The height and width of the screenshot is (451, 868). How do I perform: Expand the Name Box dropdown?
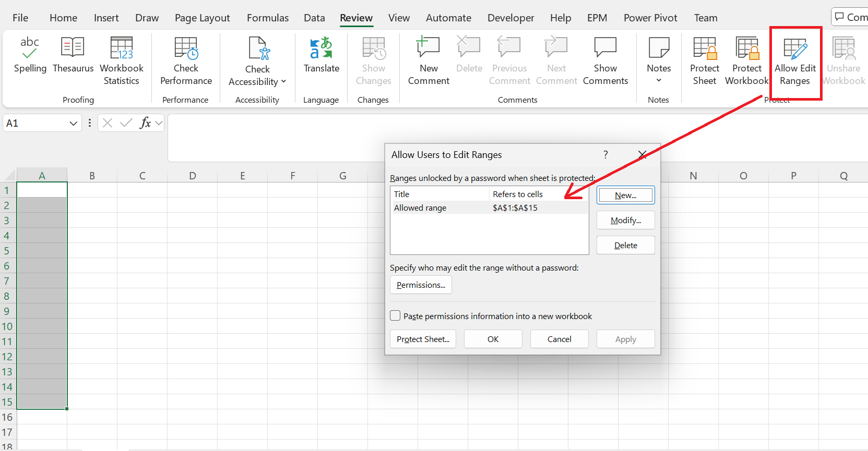coord(73,124)
